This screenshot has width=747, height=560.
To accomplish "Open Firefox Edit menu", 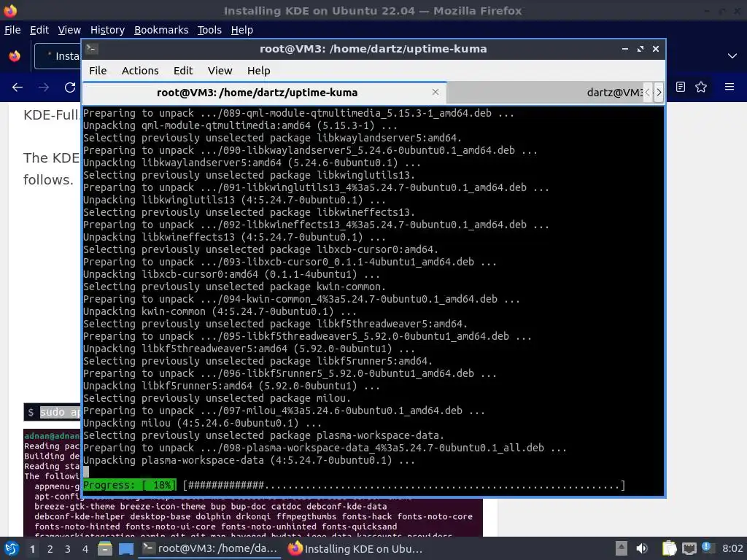I will pos(39,30).
